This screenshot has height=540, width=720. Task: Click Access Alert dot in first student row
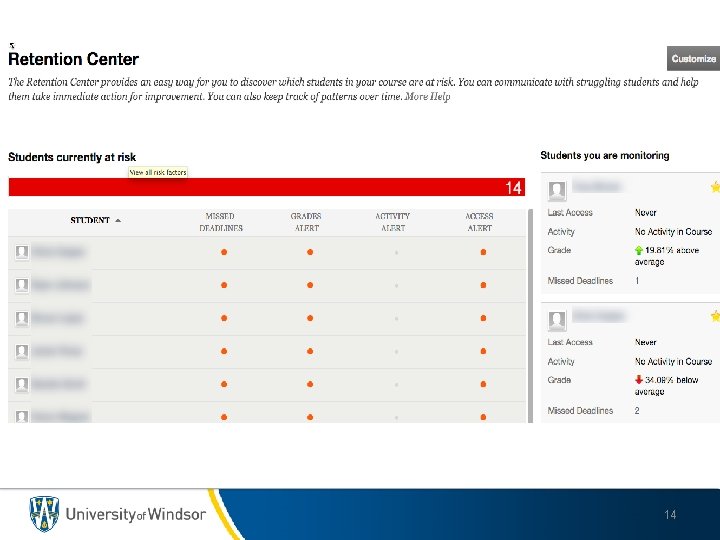pos(483,252)
